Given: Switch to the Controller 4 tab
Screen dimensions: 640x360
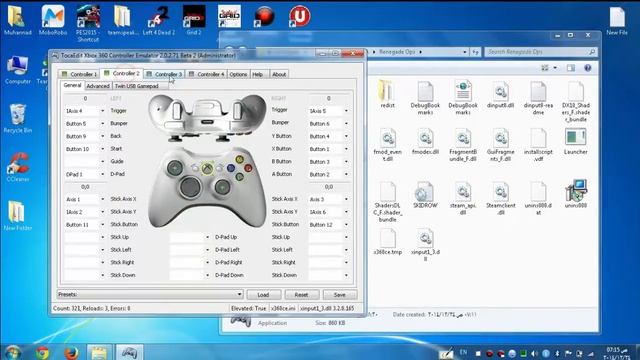Looking at the screenshot, I should click(207, 74).
